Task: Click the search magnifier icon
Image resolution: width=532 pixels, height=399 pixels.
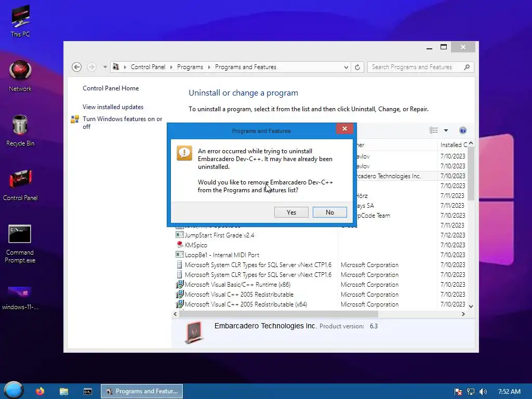Action: coord(467,67)
